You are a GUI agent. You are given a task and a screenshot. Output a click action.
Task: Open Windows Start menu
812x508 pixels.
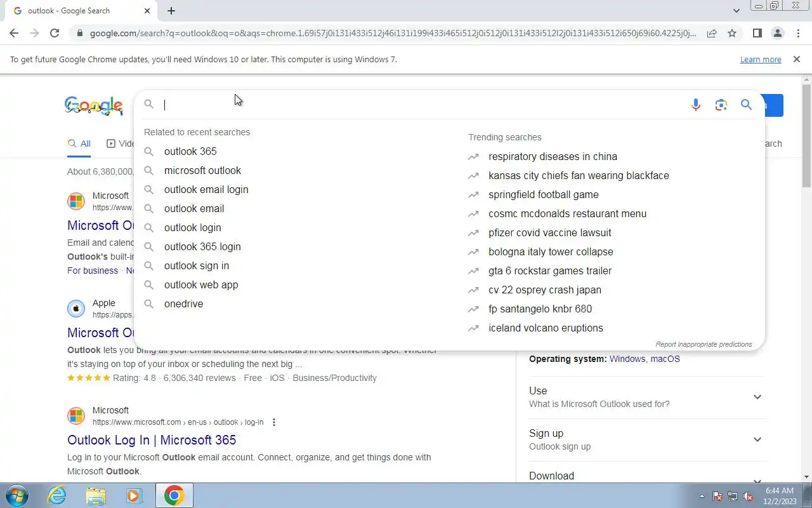[x=17, y=495]
